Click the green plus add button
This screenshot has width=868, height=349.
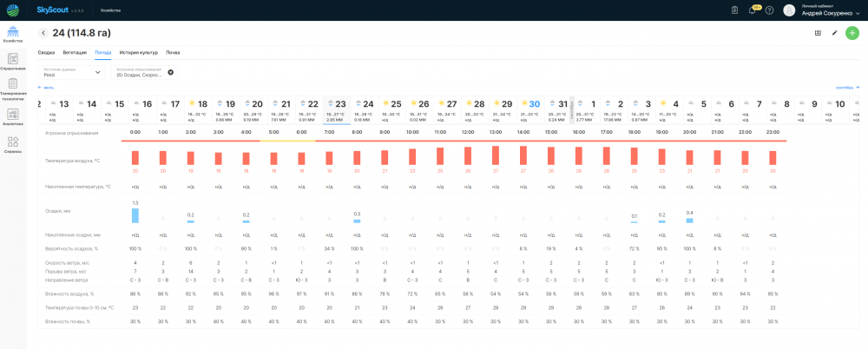(x=852, y=33)
